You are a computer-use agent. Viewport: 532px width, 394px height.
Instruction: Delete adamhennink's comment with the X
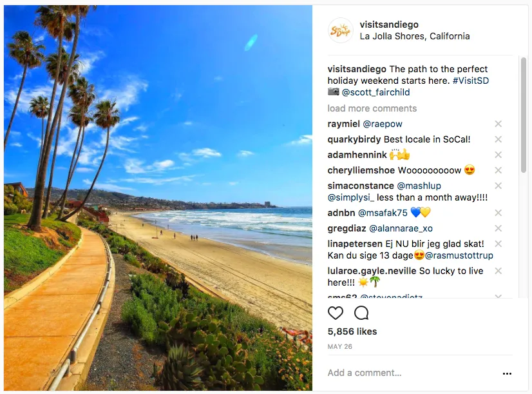[x=498, y=155]
